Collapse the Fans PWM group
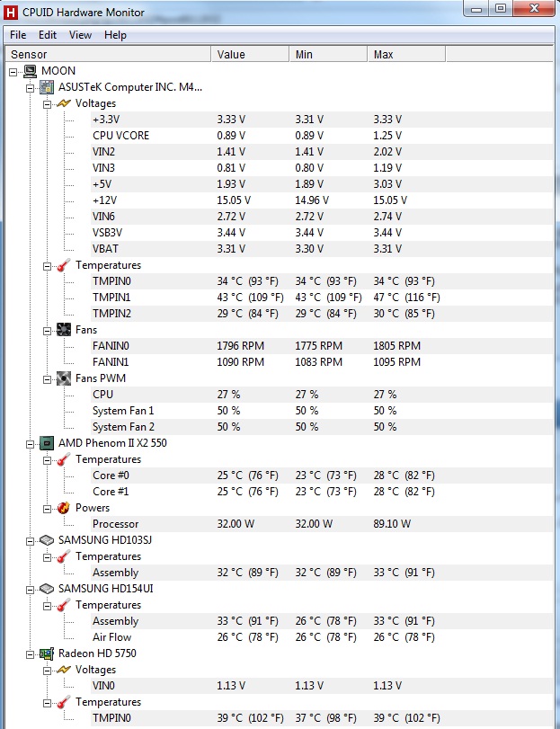 pos(47,379)
